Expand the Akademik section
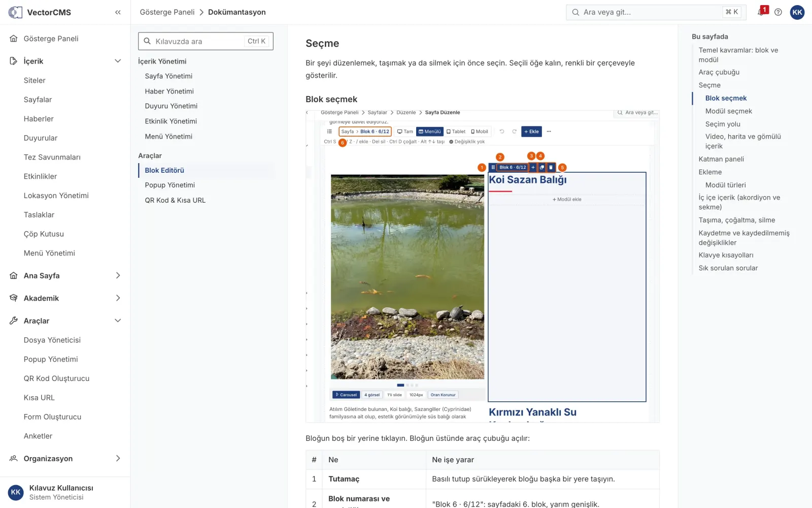Screen dimensions: 812x508 point(118,298)
